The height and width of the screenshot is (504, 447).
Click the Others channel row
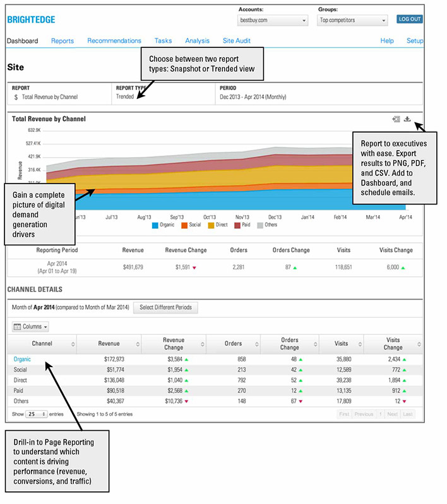tap(215, 401)
